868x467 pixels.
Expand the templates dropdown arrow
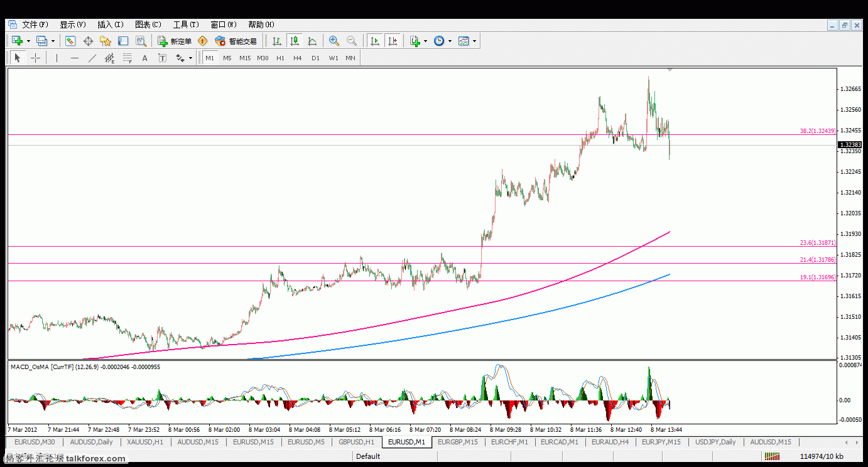474,41
